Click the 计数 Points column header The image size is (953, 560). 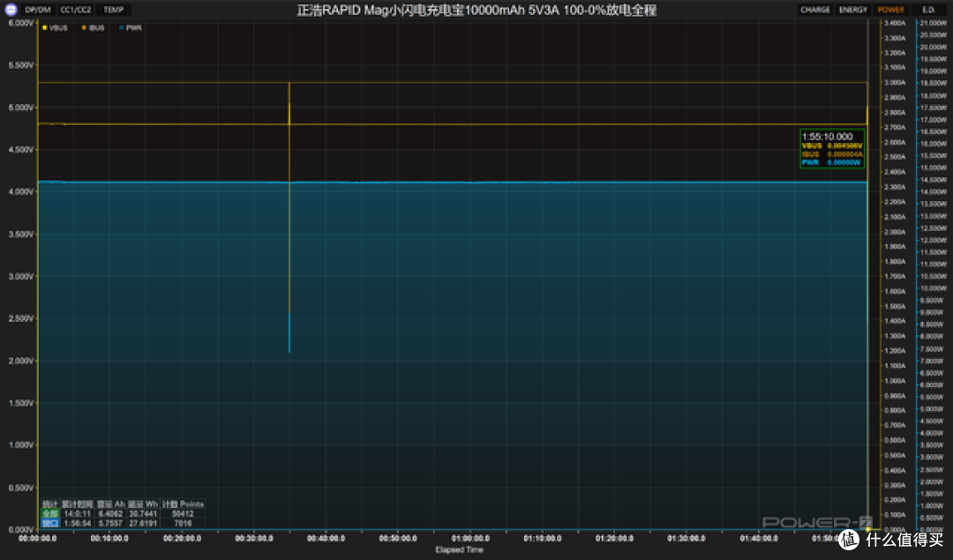click(x=183, y=504)
